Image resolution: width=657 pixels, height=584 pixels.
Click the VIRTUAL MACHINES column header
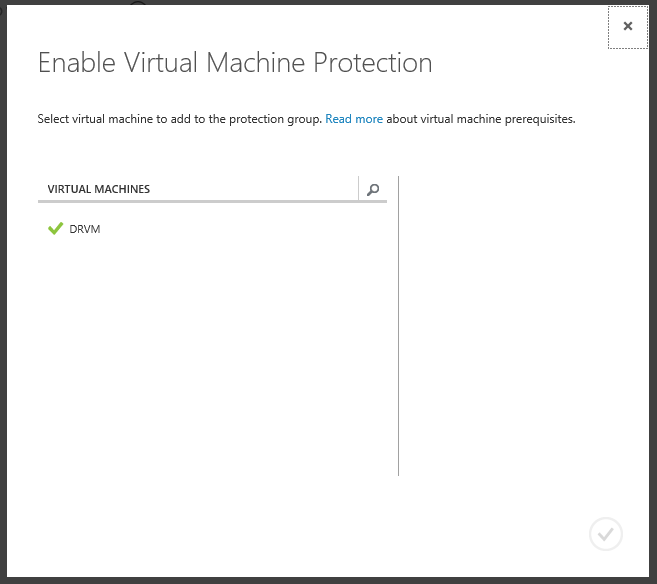(x=99, y=189)
